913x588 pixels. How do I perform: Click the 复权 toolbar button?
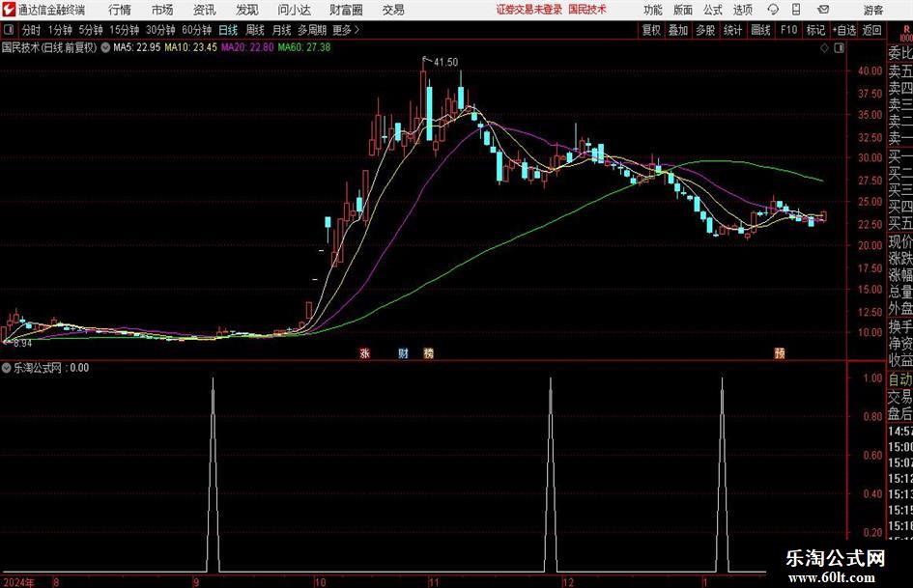click(x=651, y=30)
